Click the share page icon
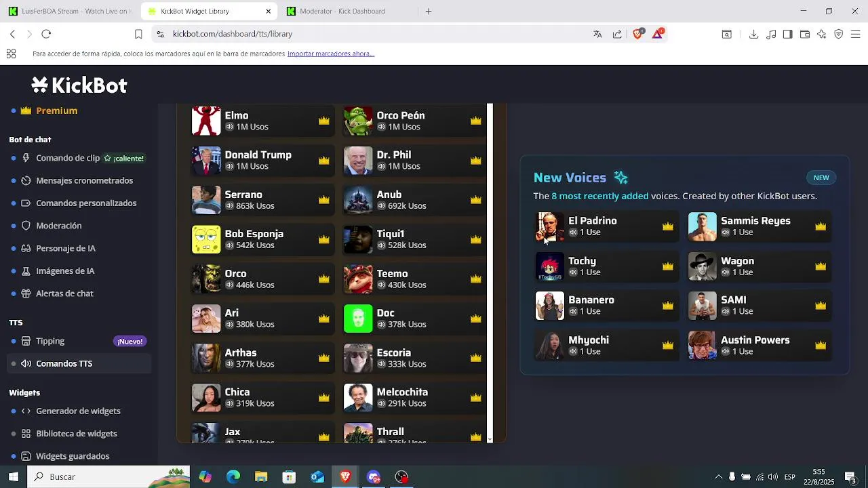 617,34
